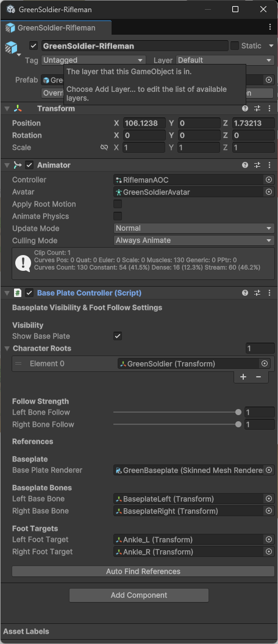Click Right Bone Follow value field
The height and width of the screenshot is (644, 278).
pyautogui.click(x=260, y=424)
